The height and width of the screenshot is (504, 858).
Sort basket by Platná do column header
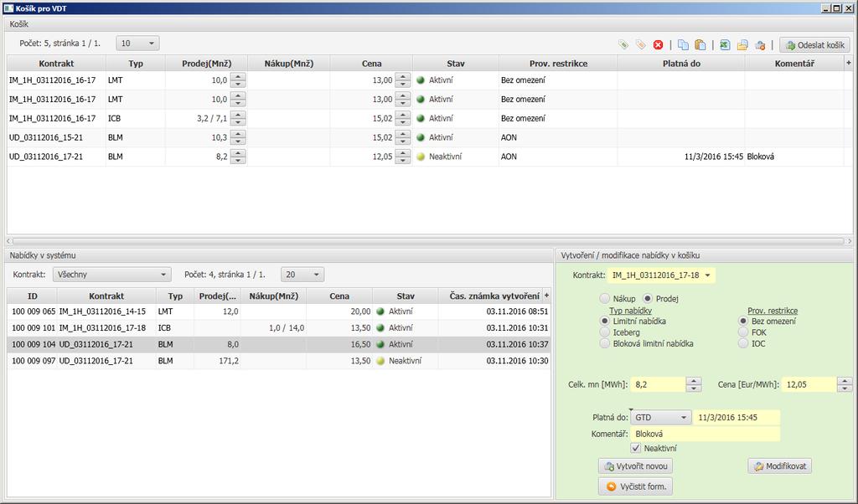[681, 64]
